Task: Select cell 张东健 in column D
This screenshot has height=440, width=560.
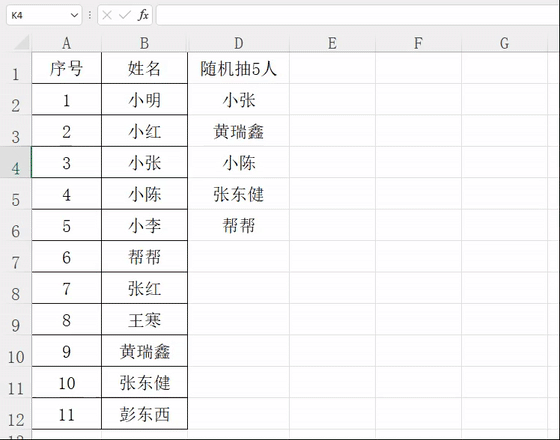Action: point(239,194)
